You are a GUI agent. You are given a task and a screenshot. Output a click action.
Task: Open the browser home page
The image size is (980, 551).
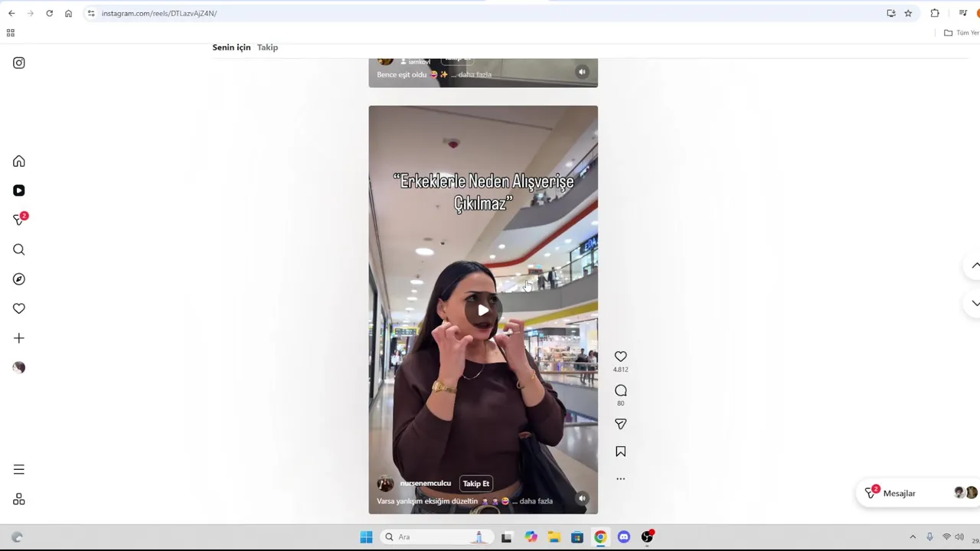68,13
